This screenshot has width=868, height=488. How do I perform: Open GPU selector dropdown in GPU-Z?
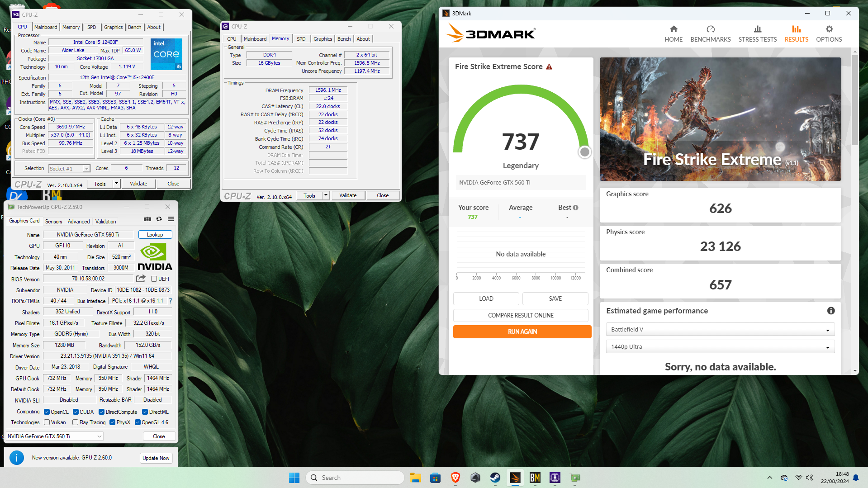coord(55,436)
